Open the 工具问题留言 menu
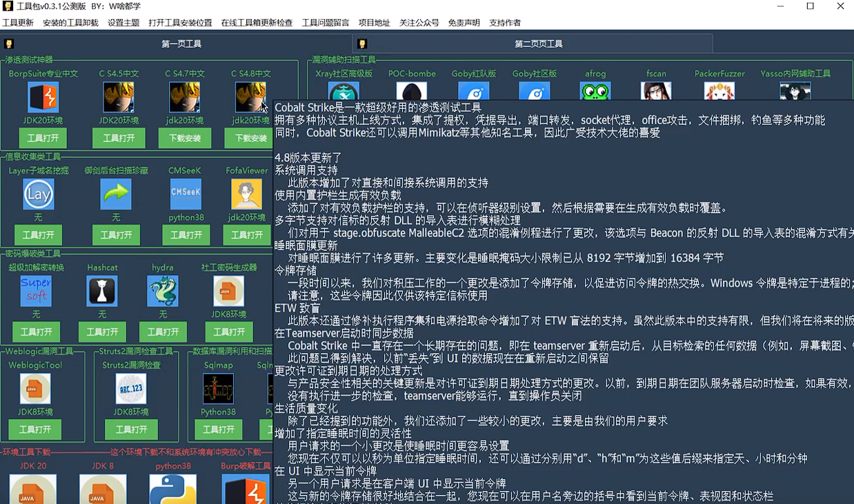This screenshot has width=854, height=504. 326,23
